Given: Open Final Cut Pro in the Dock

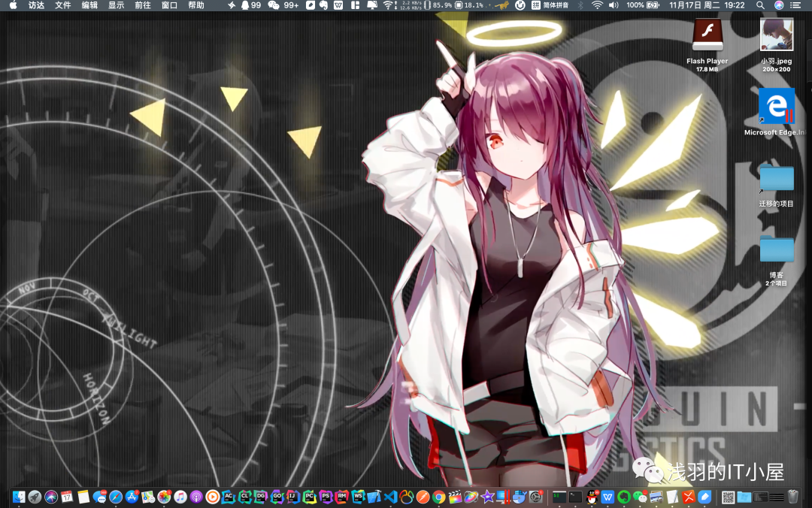Looking at the screenshot, I should pos(455,497).
